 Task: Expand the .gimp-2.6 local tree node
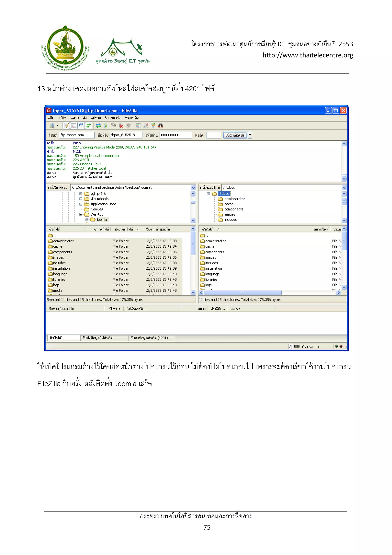point(81,194)
